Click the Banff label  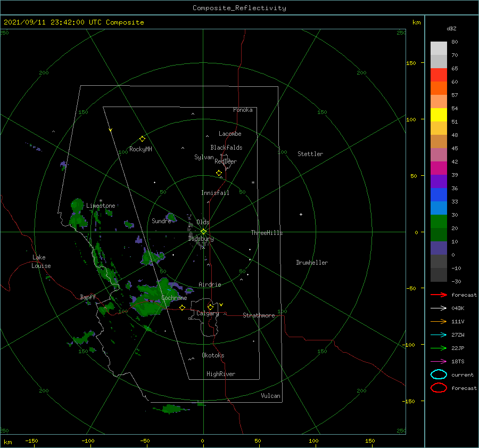88,297
